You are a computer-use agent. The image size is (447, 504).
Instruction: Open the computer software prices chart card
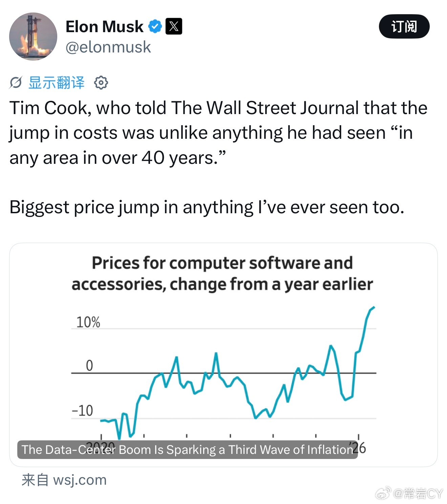[223, 355]
